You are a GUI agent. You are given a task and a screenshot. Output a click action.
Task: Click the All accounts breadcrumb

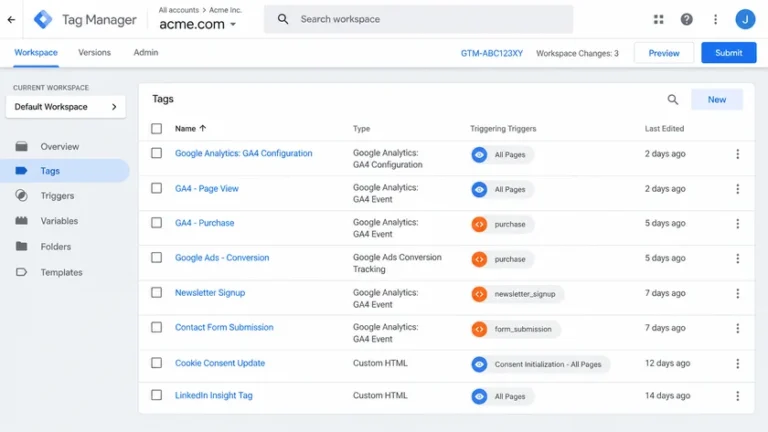tap(178, 10)
